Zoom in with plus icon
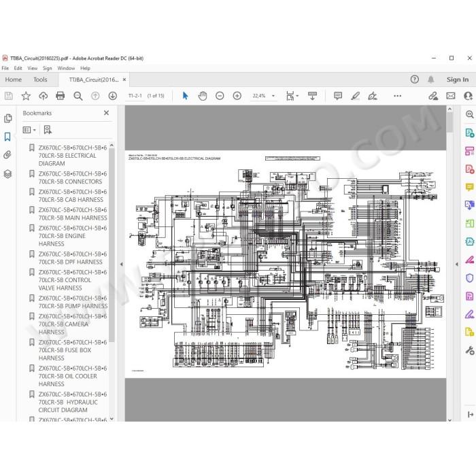 (237, 96)
